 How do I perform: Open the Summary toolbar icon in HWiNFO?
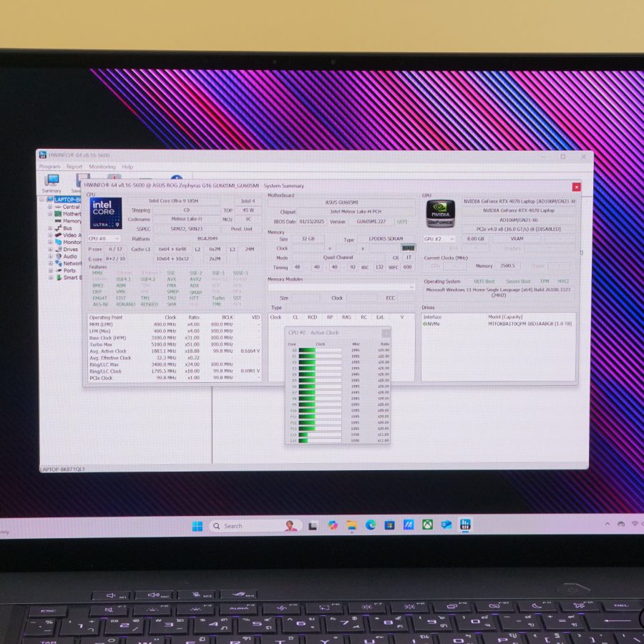(x=52, y=180)
